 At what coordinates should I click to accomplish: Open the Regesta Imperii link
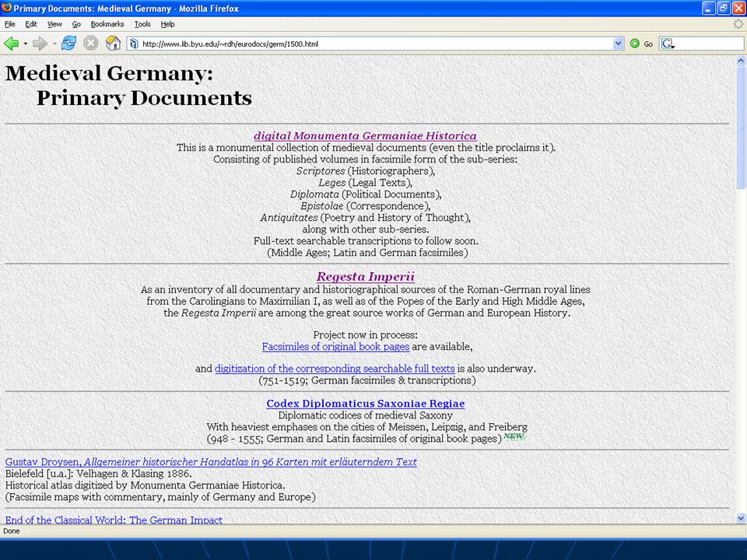[366, 277]
